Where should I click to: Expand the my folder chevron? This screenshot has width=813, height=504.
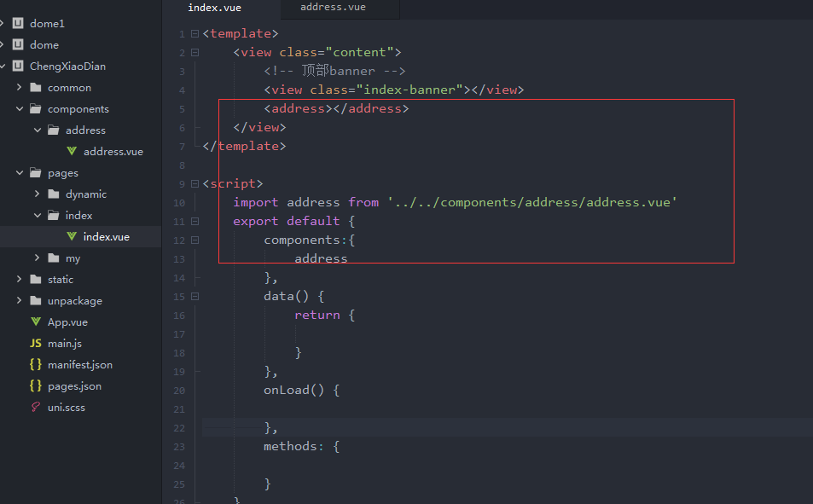[38, 258]
